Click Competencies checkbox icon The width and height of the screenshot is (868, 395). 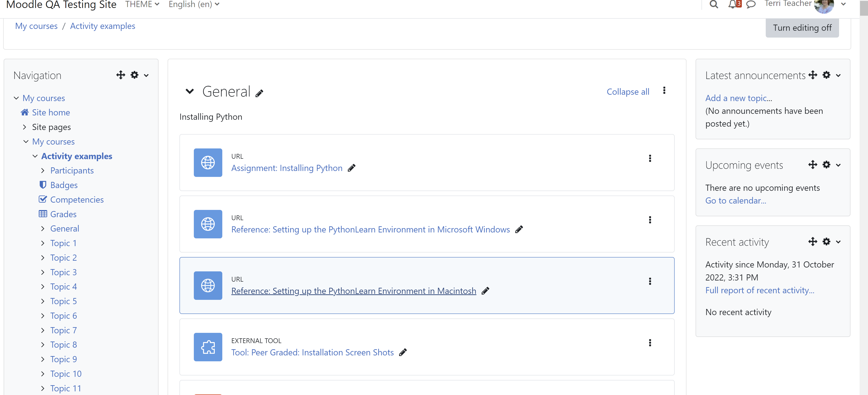click(43, 199)
